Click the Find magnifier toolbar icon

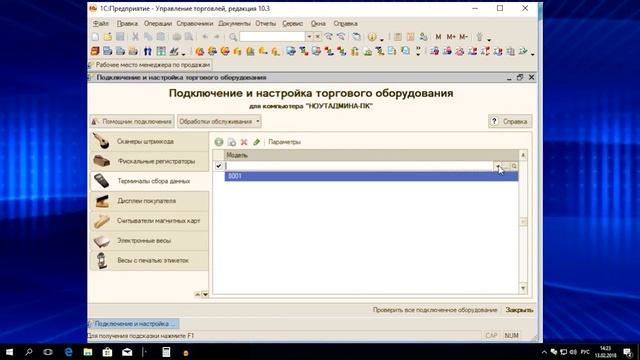233,37
